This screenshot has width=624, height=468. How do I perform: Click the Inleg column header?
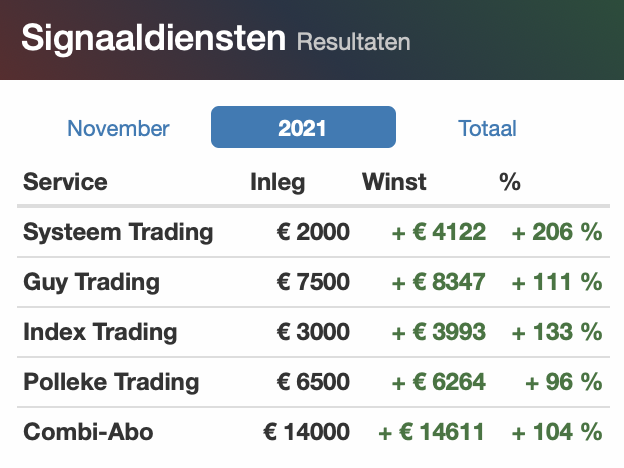pos(277,182)
